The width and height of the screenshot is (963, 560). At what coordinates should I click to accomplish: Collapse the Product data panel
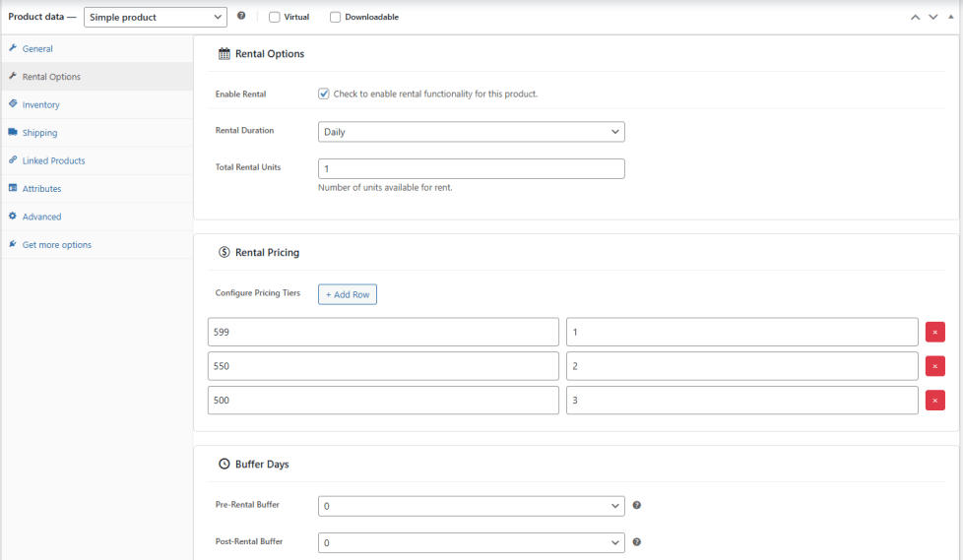(x=951, y=17)
